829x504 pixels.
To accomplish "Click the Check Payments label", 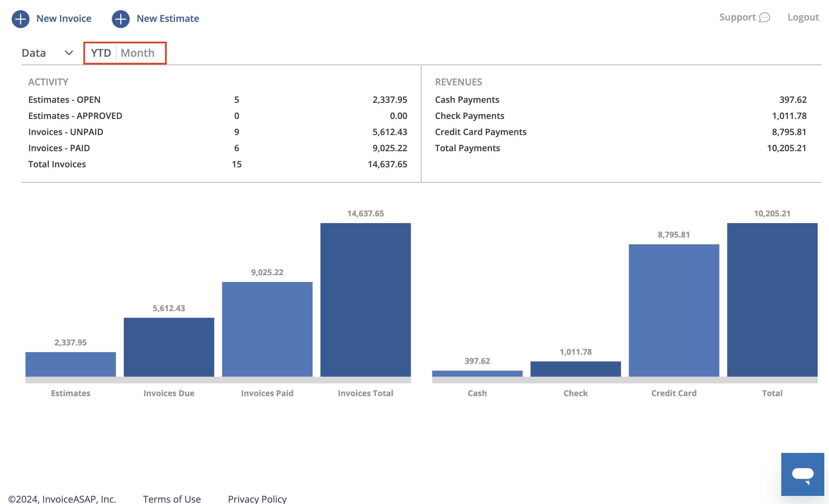I will coord(470,116).
